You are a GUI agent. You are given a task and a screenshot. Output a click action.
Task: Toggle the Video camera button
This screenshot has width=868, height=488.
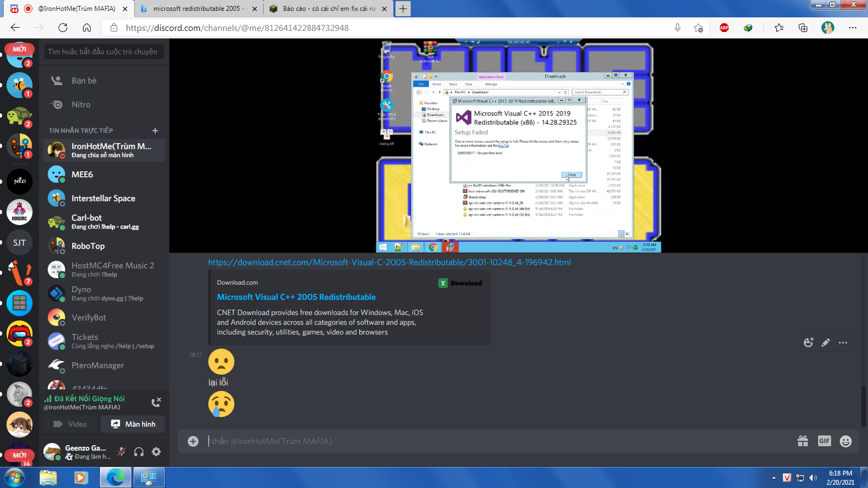click(x=71, y=424)
